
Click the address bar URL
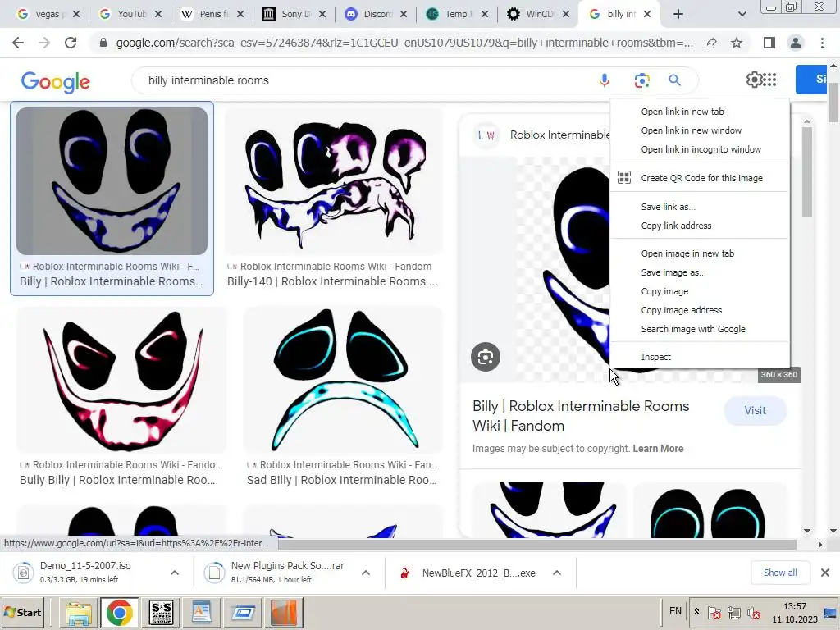(x=404, y=43)
